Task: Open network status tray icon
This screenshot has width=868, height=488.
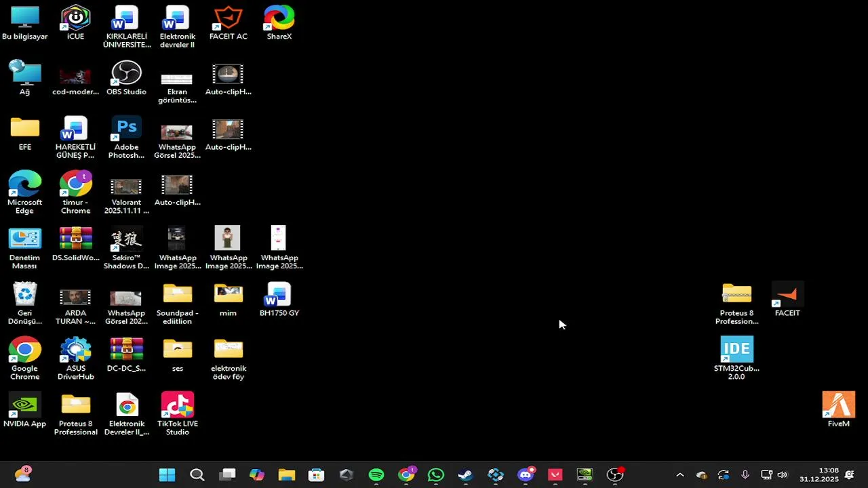Action: 766,475
